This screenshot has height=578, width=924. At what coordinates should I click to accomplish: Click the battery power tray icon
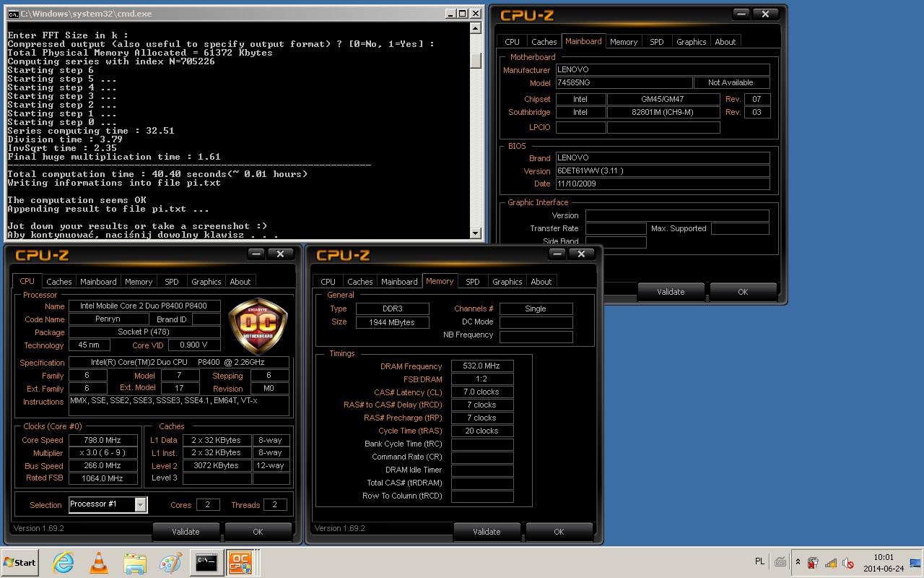[x=813, y=563]
